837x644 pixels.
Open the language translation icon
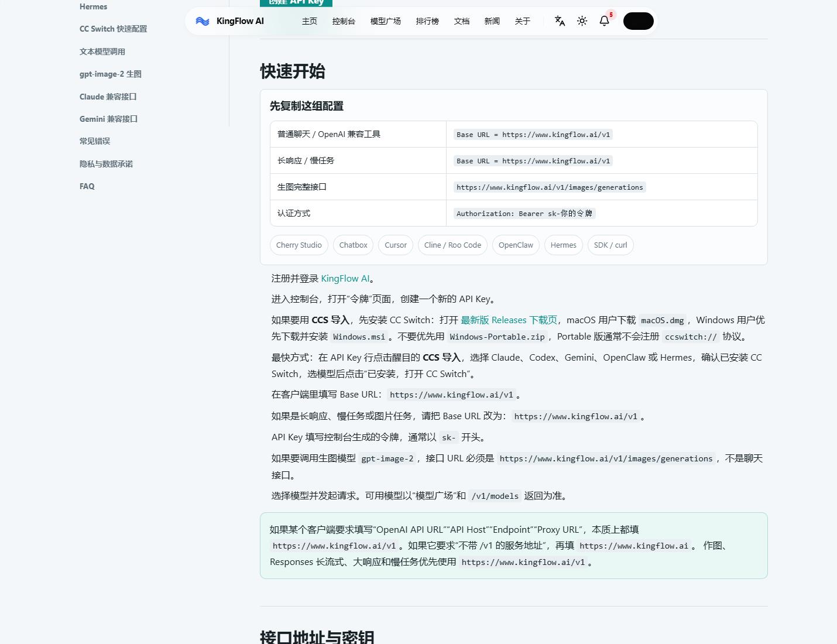pyautogui.click(x=560, y=21)
